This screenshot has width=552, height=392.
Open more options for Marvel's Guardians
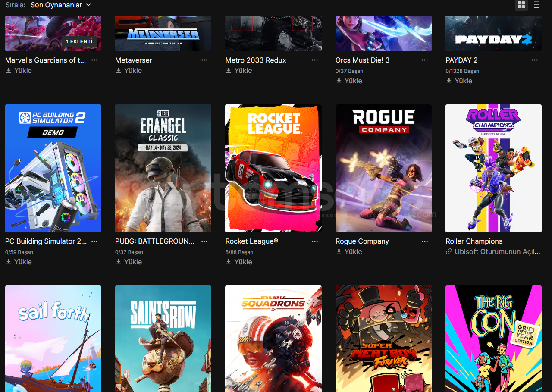tap(94, 60)
